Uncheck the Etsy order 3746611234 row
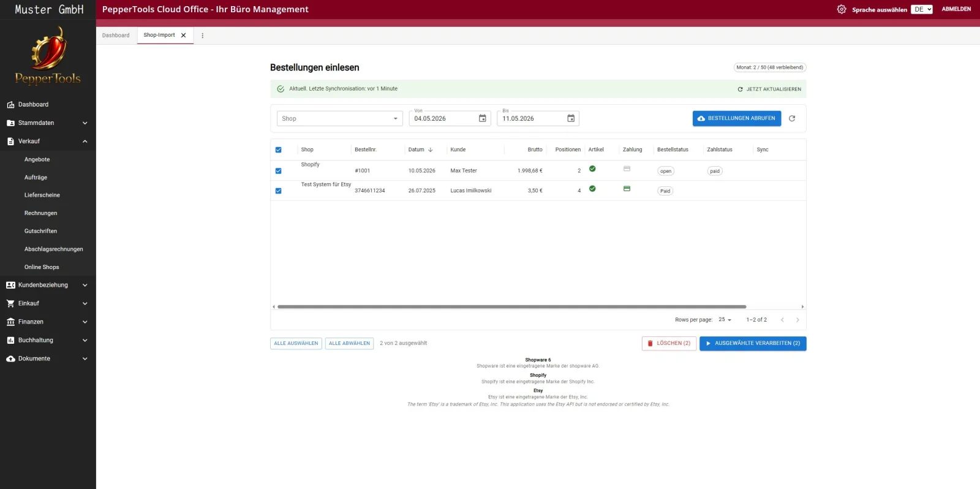This screenshot has height=489, width=980. [x=278, y=191]
